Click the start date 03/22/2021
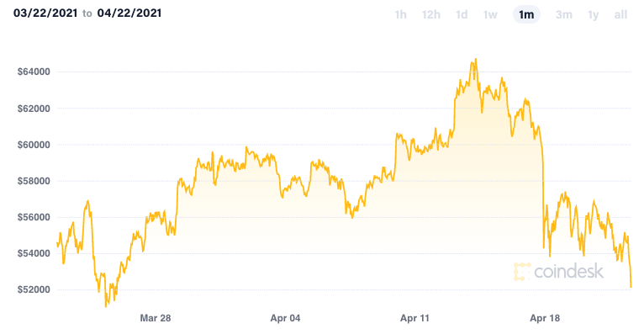Image resolution: width=644 pixels, height=334 pixels. pos(45,13)
